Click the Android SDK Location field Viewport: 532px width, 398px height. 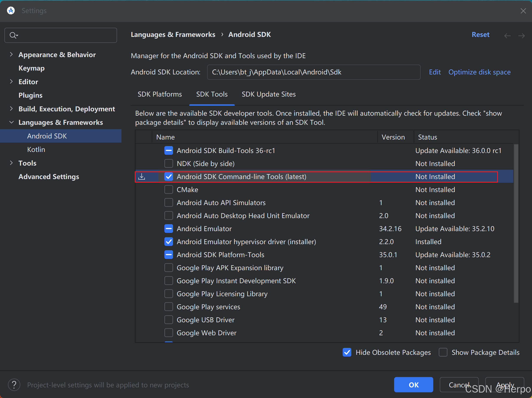(313, 72)
